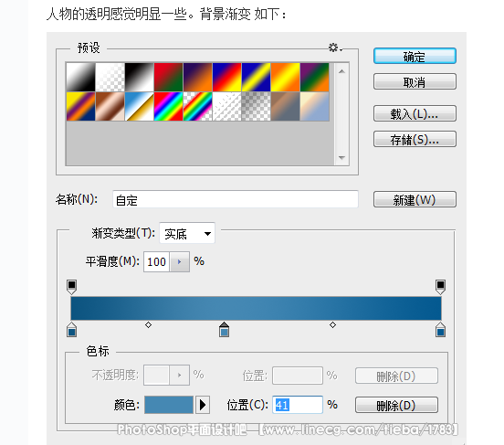Click the right midpoint diamond below the gradient

[x=332, y=325]
